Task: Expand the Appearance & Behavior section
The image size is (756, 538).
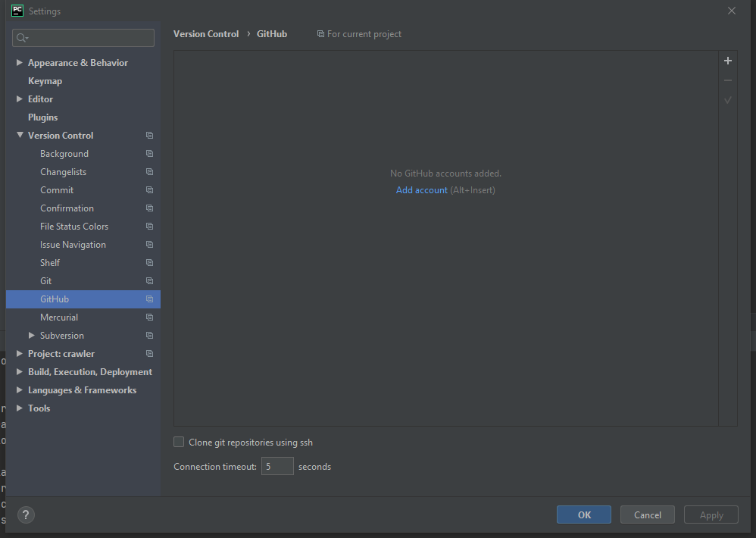Action: point(20,63)
